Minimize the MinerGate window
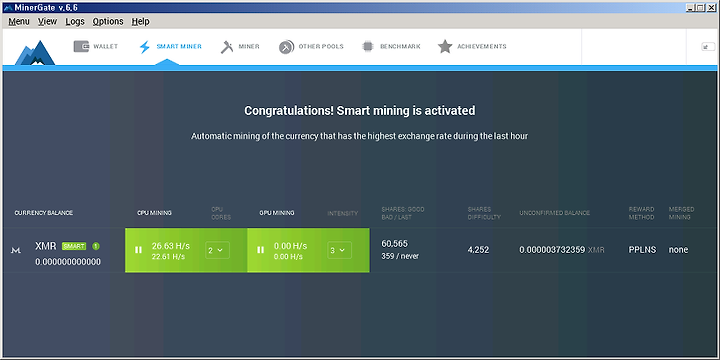Screen dimensions: 720x360 (x=691, y=8)
